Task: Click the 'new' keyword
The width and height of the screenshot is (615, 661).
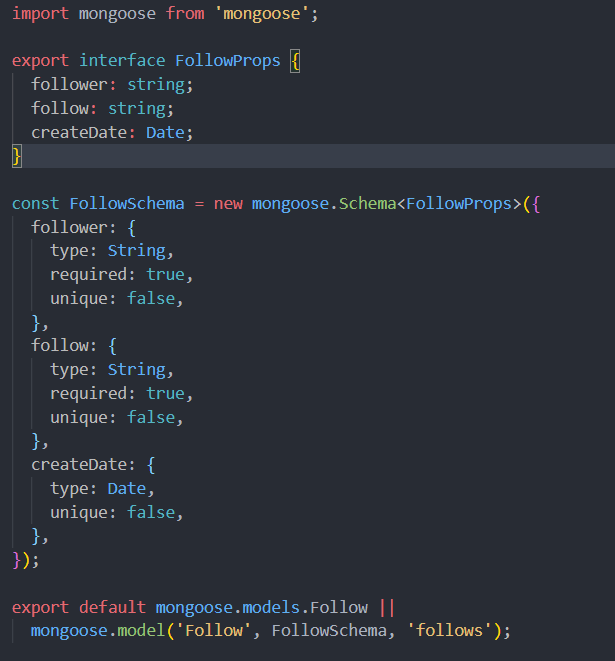Action: [228, 204]
